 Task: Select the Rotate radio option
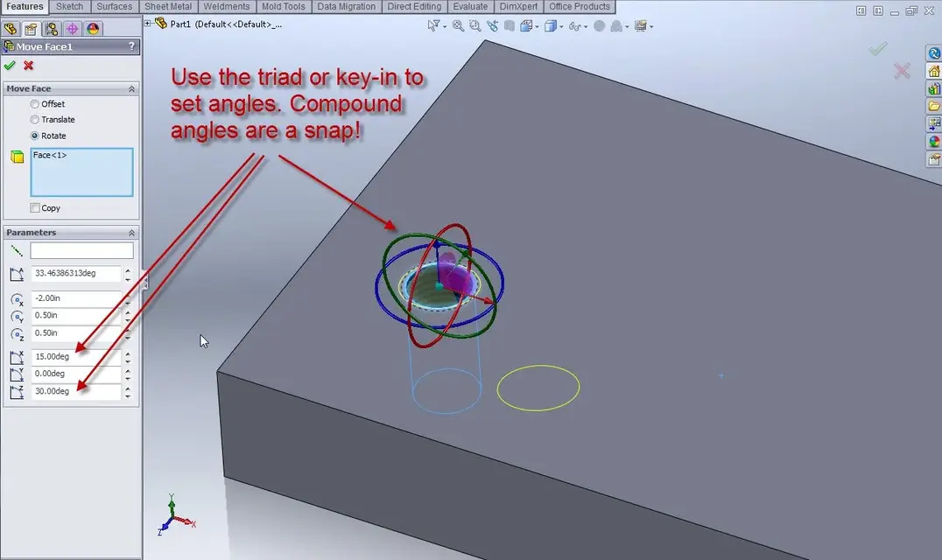coord(35,136)
